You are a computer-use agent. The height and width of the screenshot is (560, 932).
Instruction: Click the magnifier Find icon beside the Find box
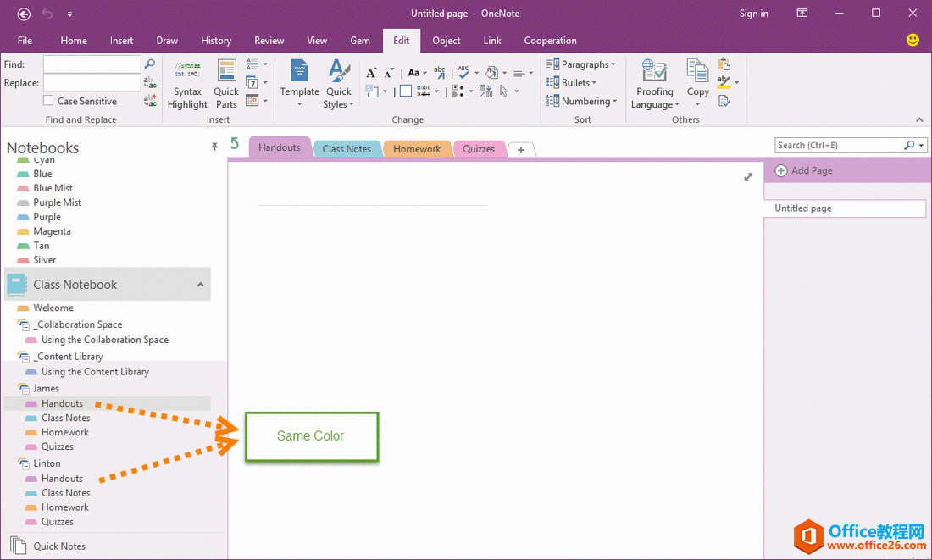point(150,64)
